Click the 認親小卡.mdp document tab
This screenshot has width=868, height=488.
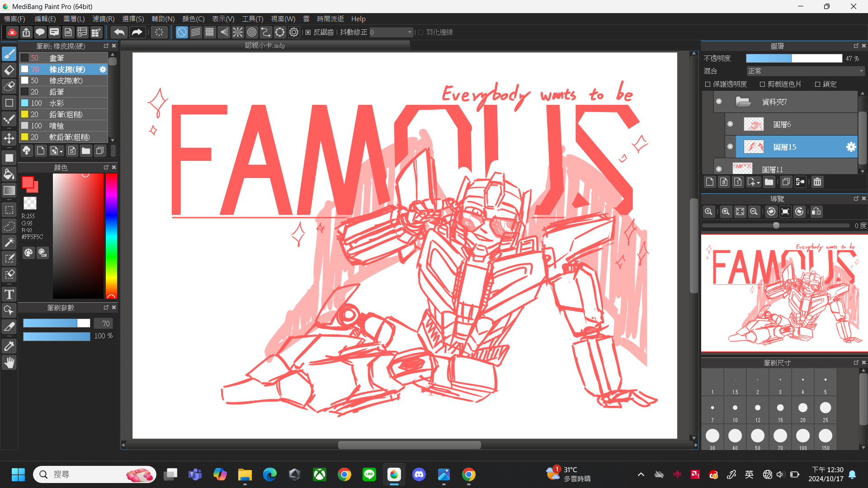[265, 46]
